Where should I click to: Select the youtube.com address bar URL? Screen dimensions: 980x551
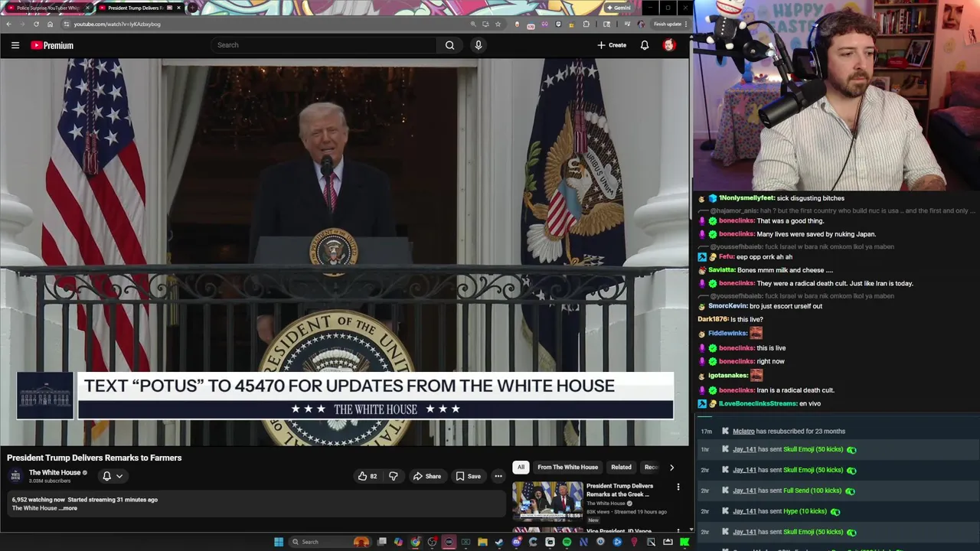coord(117,24)
